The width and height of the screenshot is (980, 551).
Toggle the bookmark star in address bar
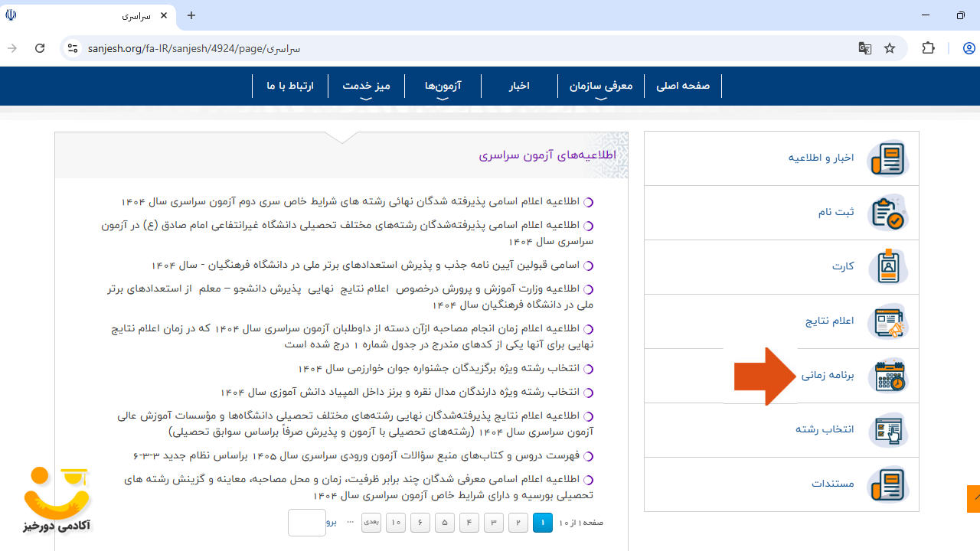[x=890, y=47]
